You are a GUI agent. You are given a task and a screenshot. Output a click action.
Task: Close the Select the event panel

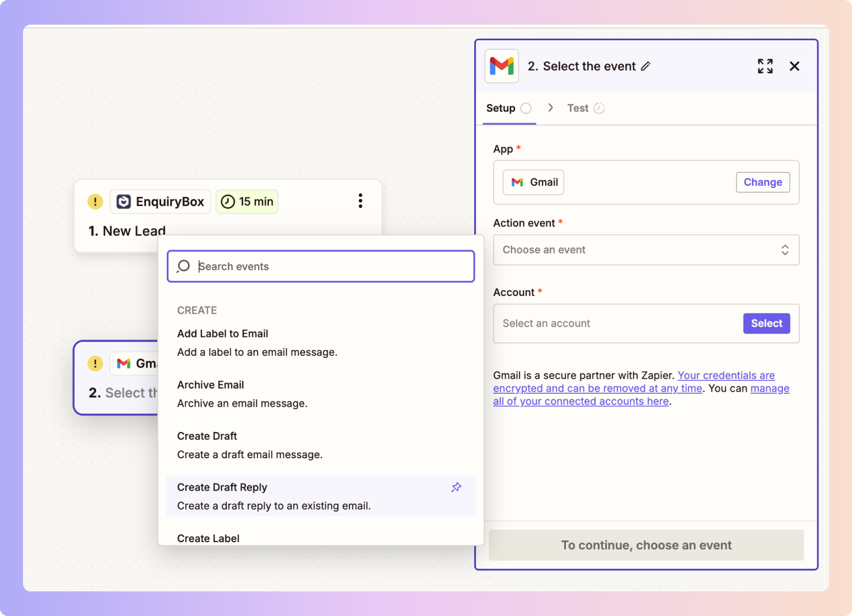(794, 66)
